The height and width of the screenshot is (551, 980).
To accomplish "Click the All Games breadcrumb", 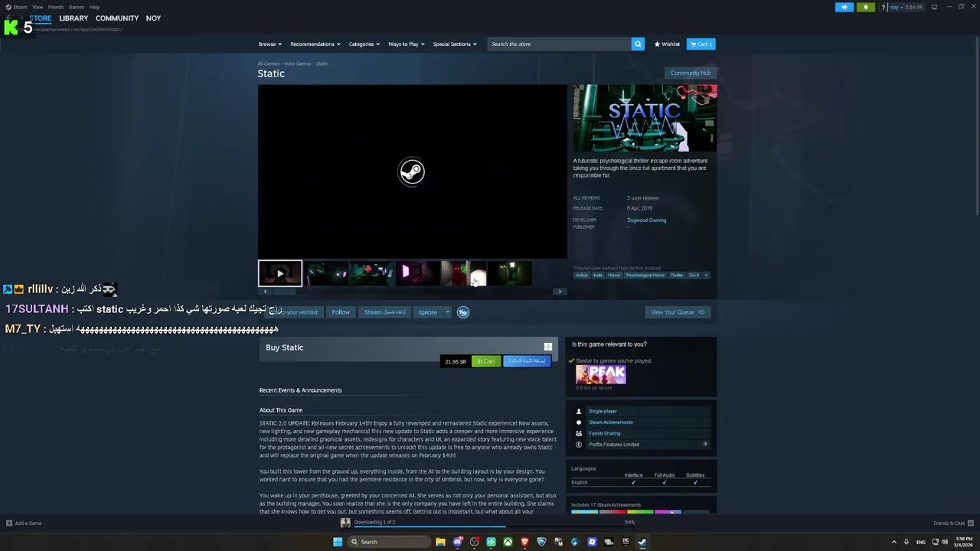I will (x=268, y=64).
